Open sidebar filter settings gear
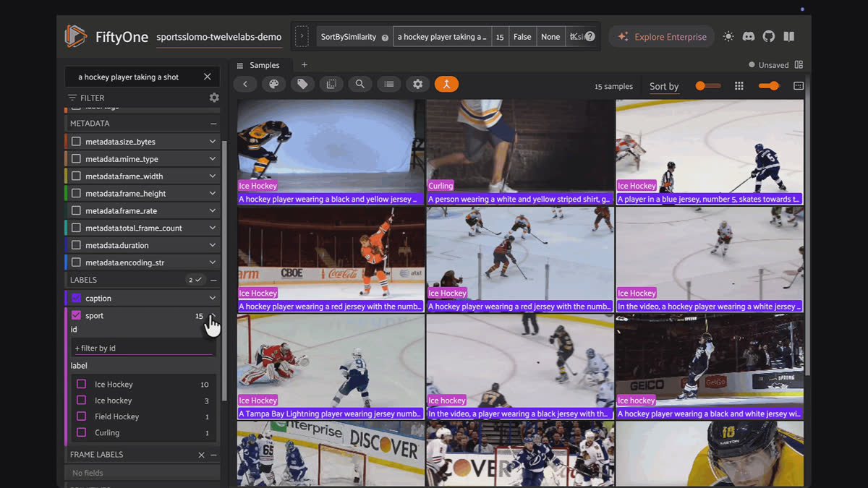 [214, 98]
